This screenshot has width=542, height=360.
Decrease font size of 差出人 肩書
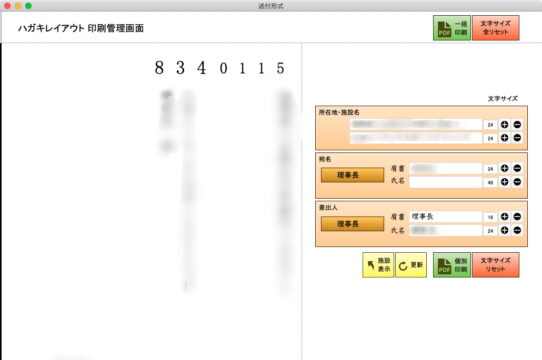click(517, 217)
